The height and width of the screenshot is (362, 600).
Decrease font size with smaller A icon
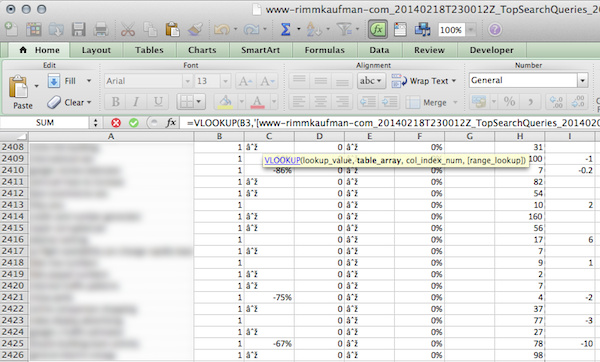click(x=267, y=81)
